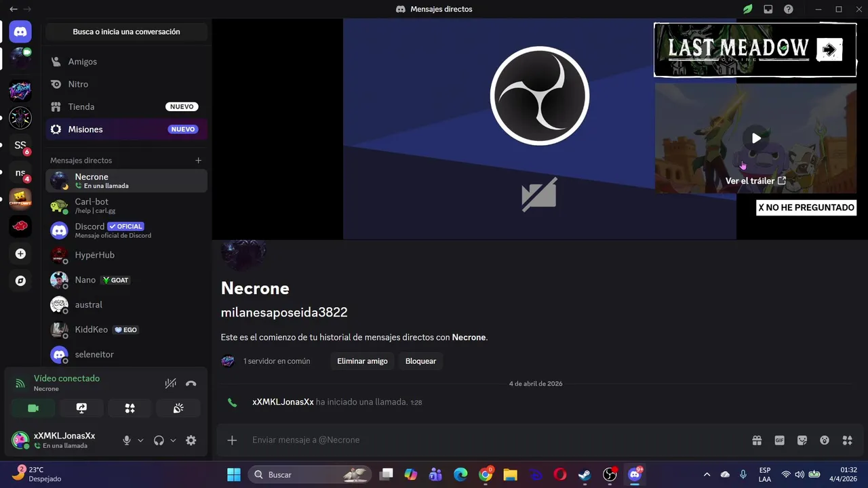Open the Nitro page
The image size is (868, 488).
pos(126,84)
